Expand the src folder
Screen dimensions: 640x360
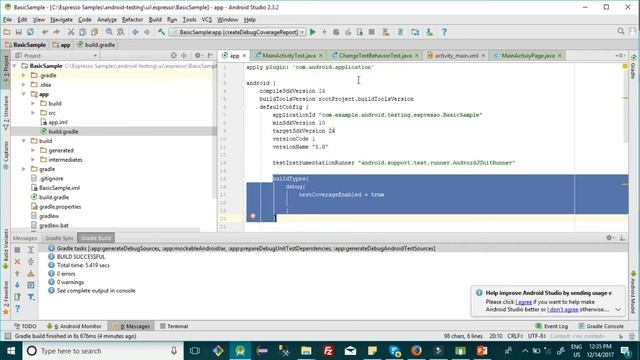tap(33, 113)
